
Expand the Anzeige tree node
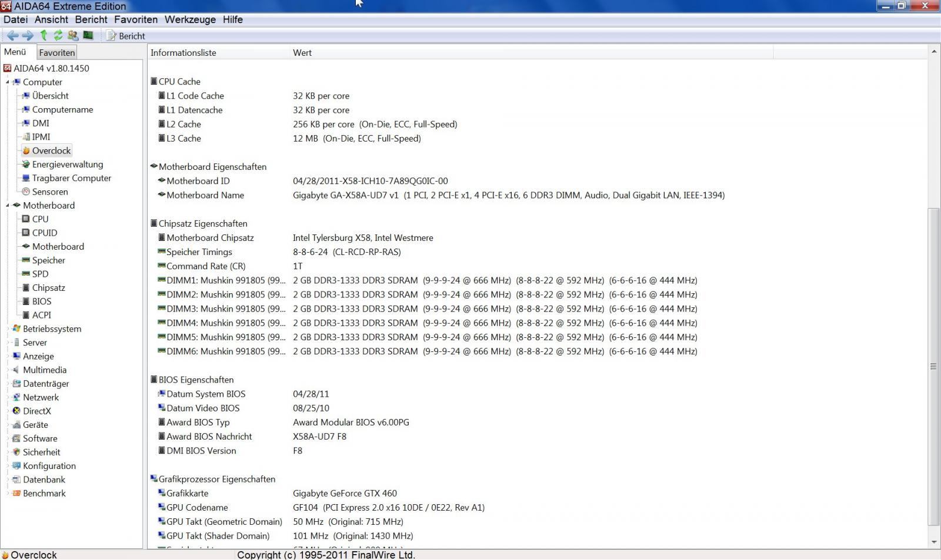pyautogui.click(x=8, y=356)
